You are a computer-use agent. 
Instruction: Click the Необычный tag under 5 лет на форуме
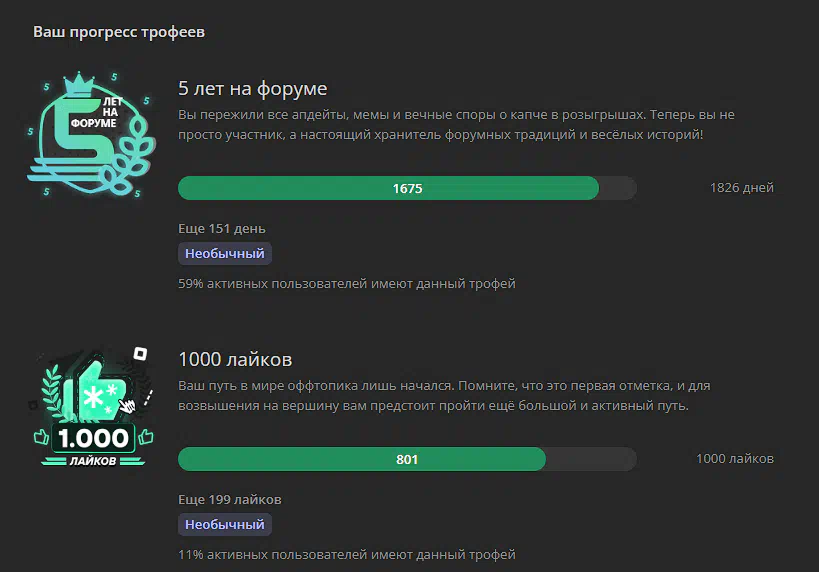pyautogui.click(x=225, y=253)
